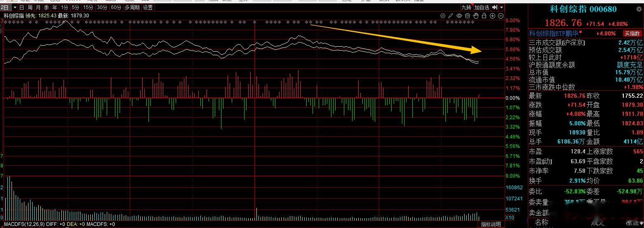The image size is (644, 228).
Task: Toggle the chart lock icon
Action: point(484,16)
